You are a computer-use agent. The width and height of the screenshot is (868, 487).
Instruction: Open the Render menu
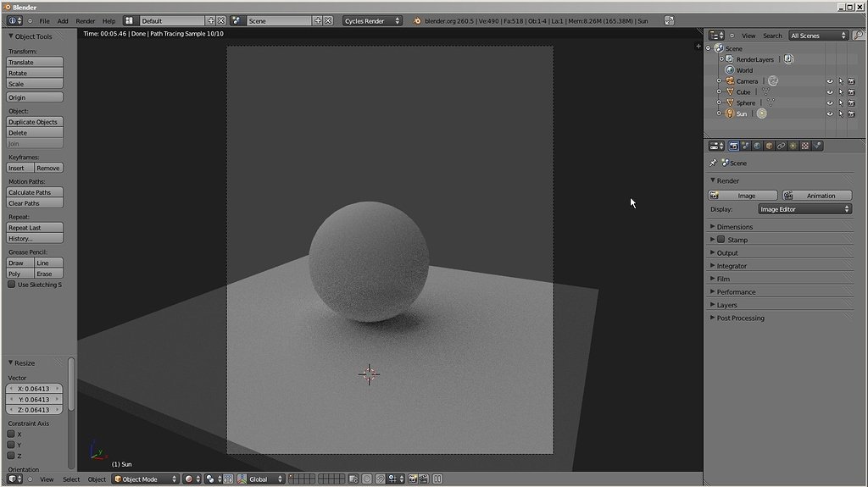click(x=86, y=21)
